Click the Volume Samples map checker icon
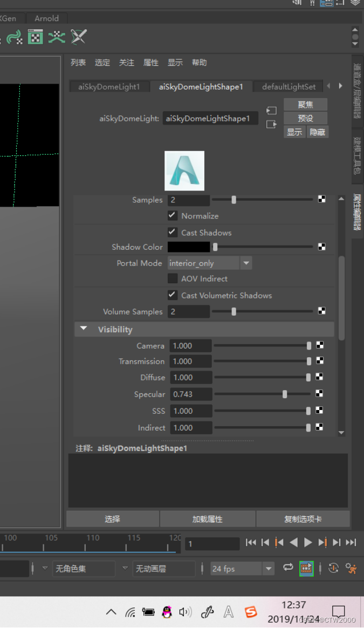This screenshot has height=628, width=364. click(321, 311)
